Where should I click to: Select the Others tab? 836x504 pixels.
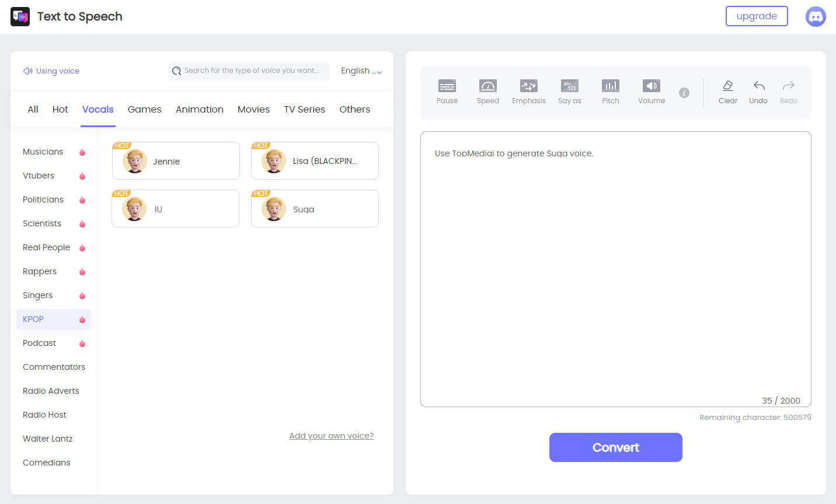[x=354, y=109]
